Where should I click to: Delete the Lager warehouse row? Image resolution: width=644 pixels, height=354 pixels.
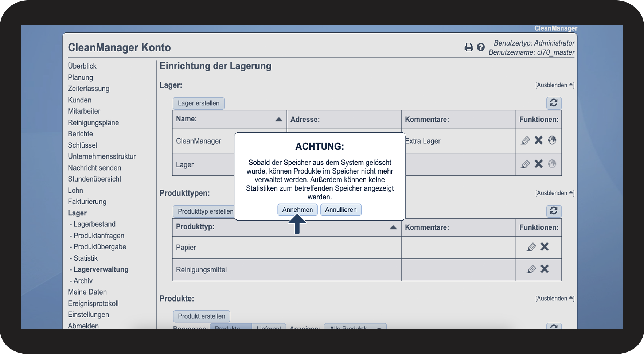[x=539, y=164]
